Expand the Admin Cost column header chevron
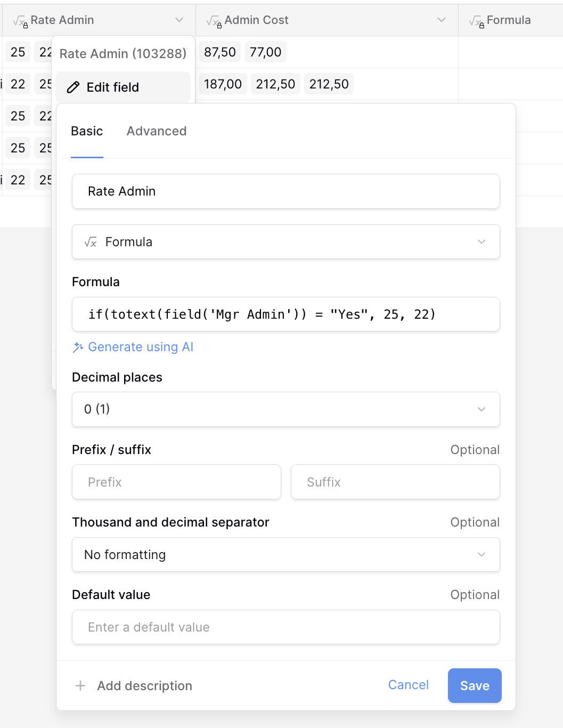Screen dimensions: 563x728 pos(441,20)
